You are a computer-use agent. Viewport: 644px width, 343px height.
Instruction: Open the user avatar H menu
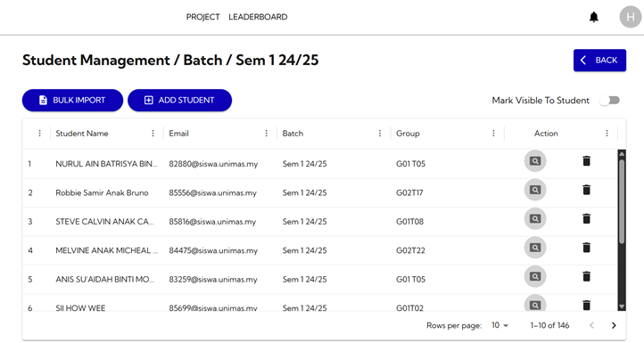tap(630, 17)
